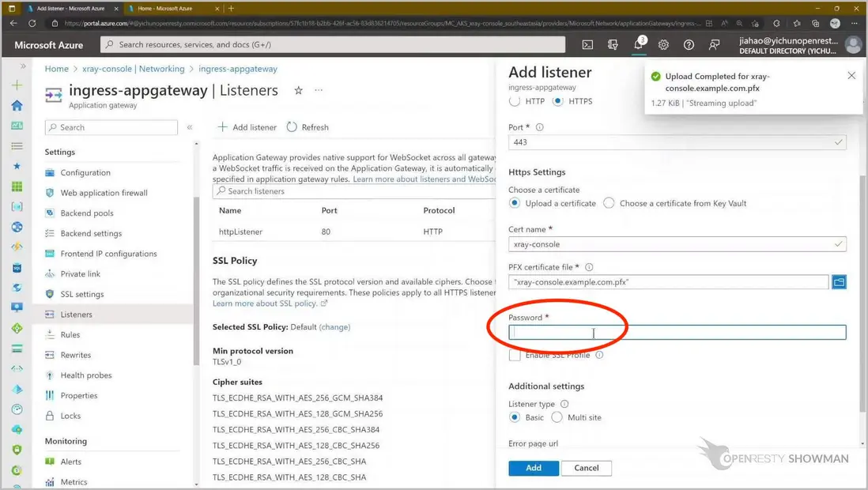Close the upload completed notification
The width and height of the screenshot is (868, 490).
[x=851, y=76]
